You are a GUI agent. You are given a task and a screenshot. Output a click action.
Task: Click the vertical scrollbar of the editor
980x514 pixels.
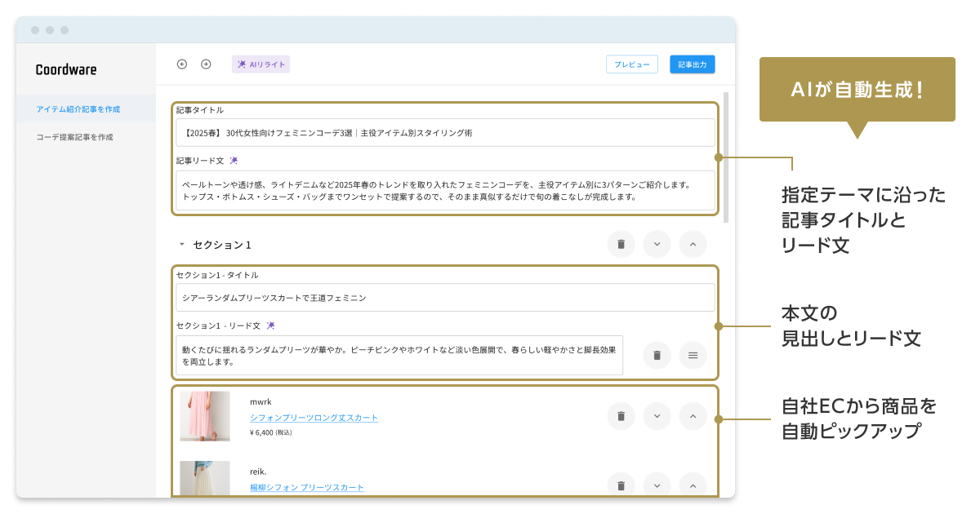(726, 157)
